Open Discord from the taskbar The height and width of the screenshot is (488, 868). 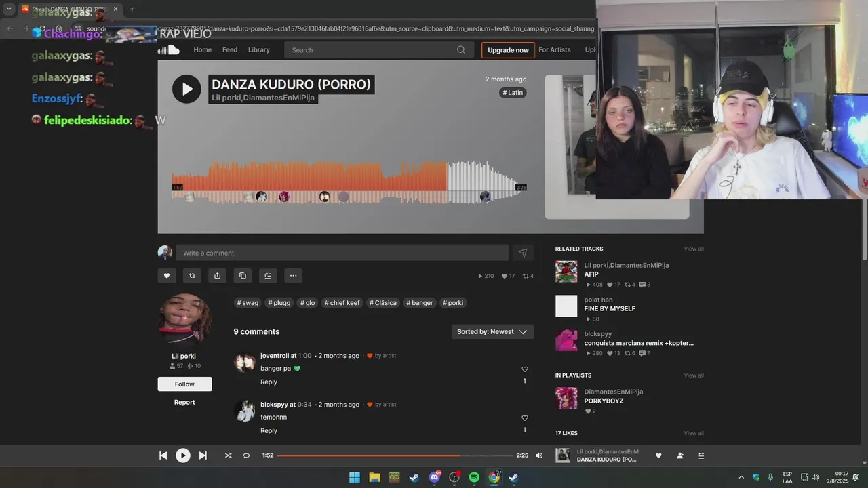pyautogui.click(x=434, y=477)
